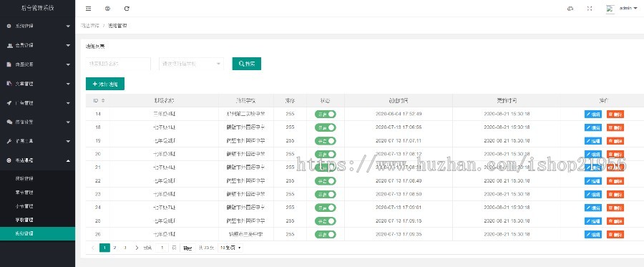Expand the sidebar menu with gear icon
This screenshot has width=644, height=267.
coord(37,26)
